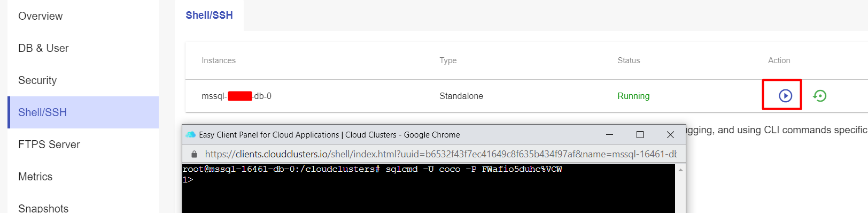Click terminal scrollbar up arrow
The height and width of the screenshot is (213, 868).
[x=680, y=170]
